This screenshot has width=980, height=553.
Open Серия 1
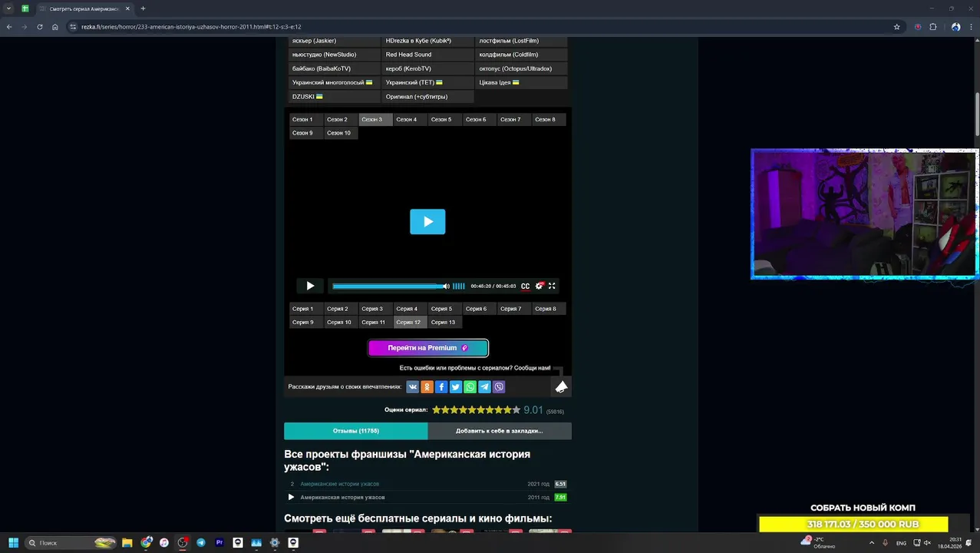coord(305,309)
